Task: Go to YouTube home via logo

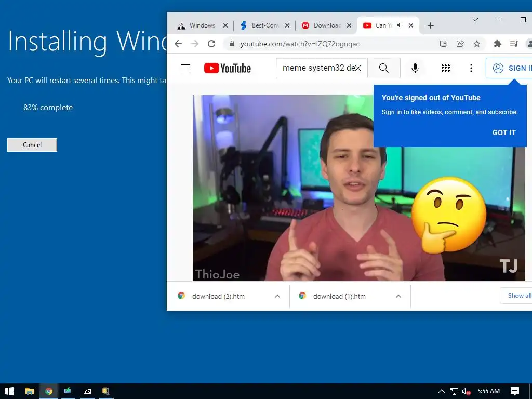Action: (228, 68)
